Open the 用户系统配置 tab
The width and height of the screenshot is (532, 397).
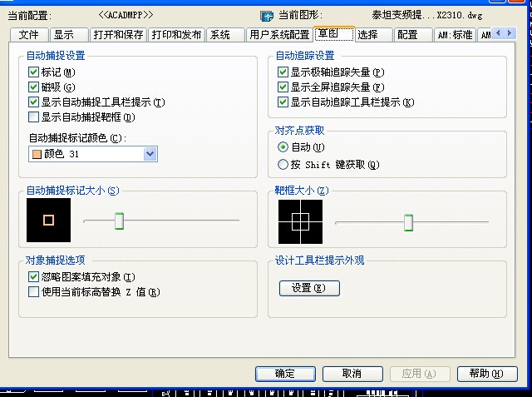279,35
